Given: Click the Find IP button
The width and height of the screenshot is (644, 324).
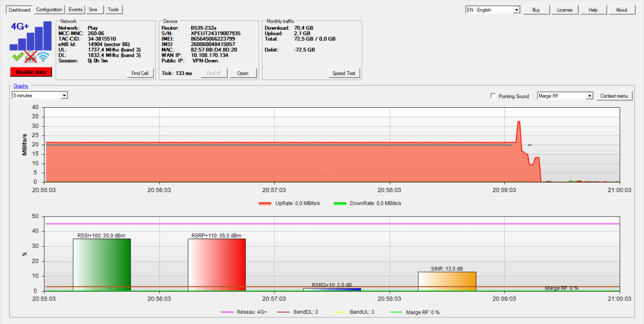Looking at the screenshot, I should coord(214,73).
